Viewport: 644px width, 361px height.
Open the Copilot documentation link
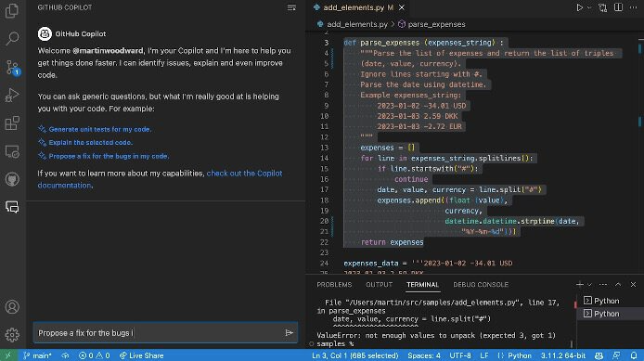(x=161, y=179)
